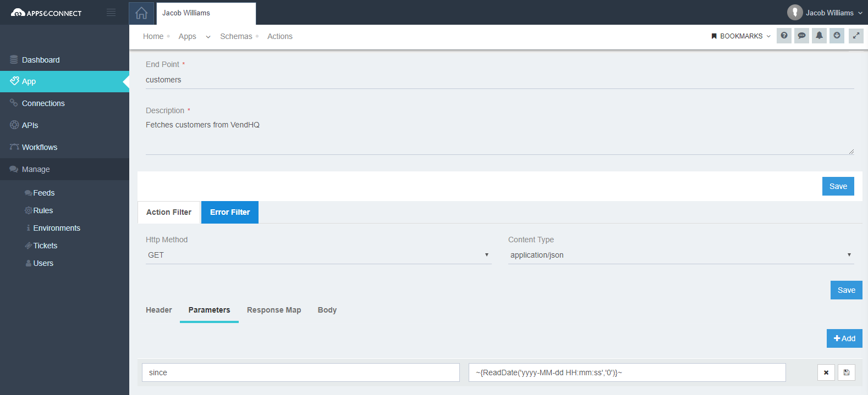Open the Response Map tab
Image resolution: width=868 pixels, height=395 pixels.
coord(274,310)
